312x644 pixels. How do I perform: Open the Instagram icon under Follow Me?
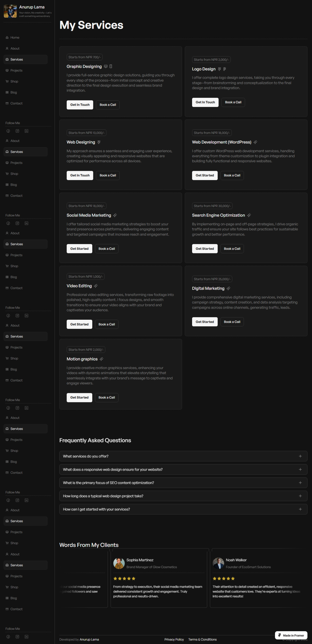(x=17, y=131)
